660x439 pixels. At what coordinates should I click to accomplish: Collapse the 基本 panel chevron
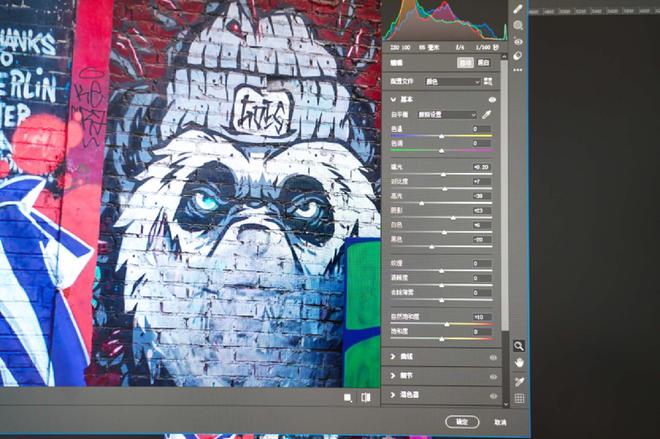(393, 100)
